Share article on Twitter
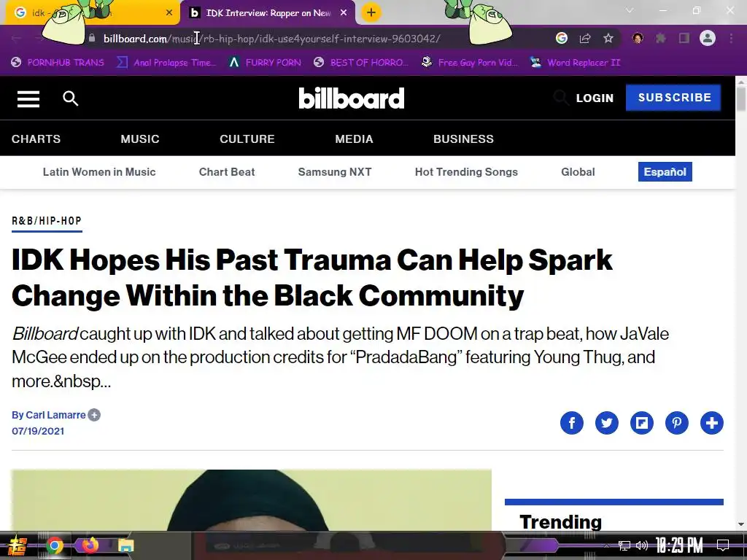This screenshot has width=747, height=560. pos(606,423)
